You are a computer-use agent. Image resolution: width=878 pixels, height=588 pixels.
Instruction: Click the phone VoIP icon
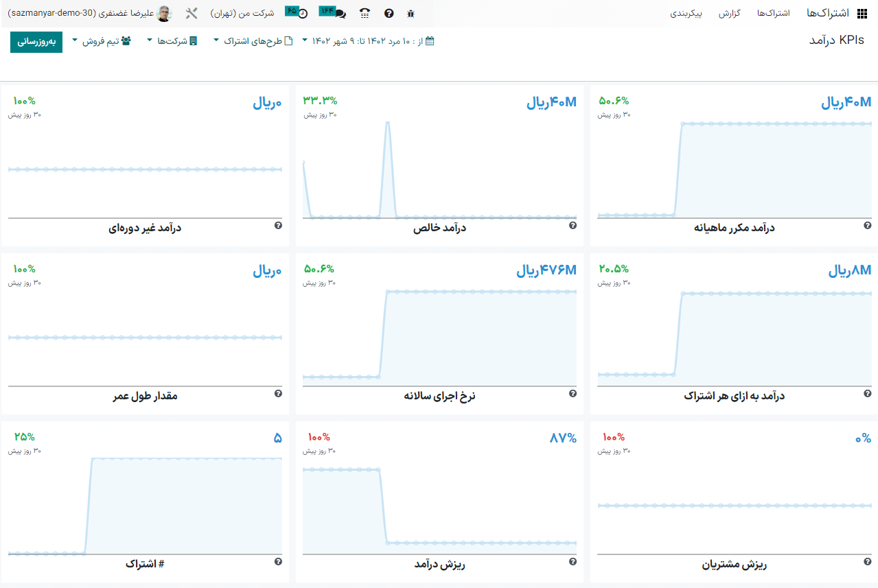click(x=365, y=13)
